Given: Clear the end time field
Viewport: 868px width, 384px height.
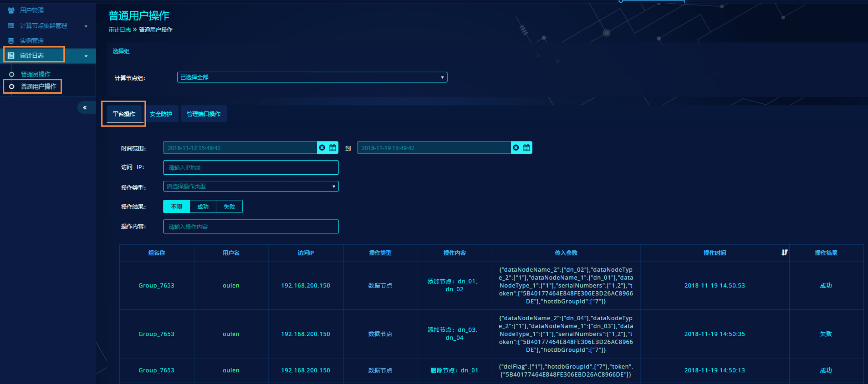Looking at the screenshot, I should pos(516,148).
